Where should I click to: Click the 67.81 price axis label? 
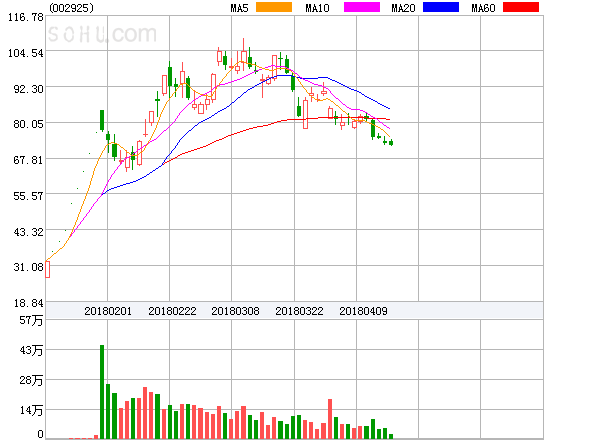28,160
